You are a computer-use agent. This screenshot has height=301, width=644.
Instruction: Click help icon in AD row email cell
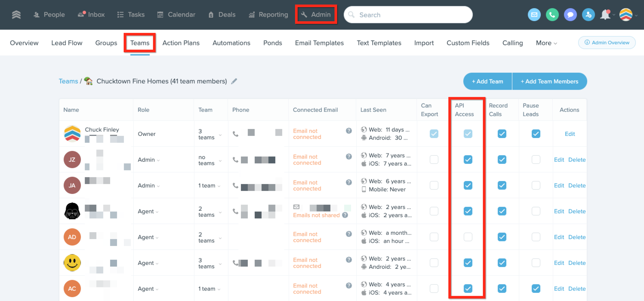[x=349, y=234]
